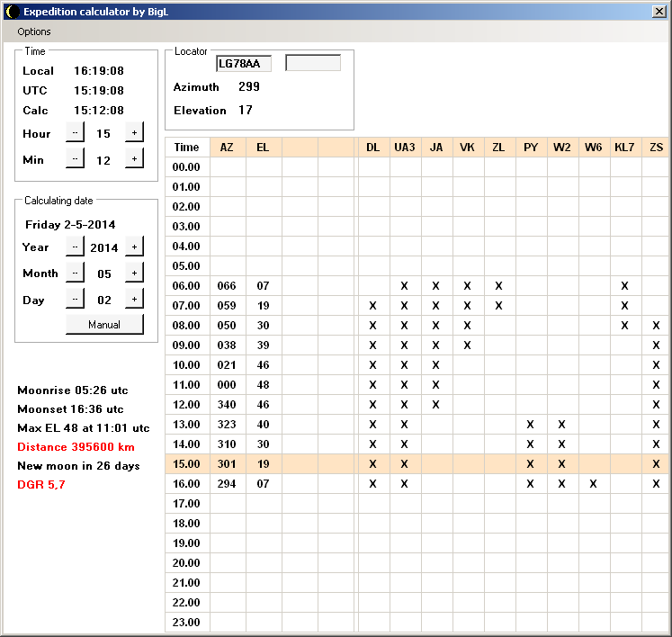Image resolution: width=672 pixels, height=637 pixels.
Task: Select the KL7 column header
Action: [624, 148]
